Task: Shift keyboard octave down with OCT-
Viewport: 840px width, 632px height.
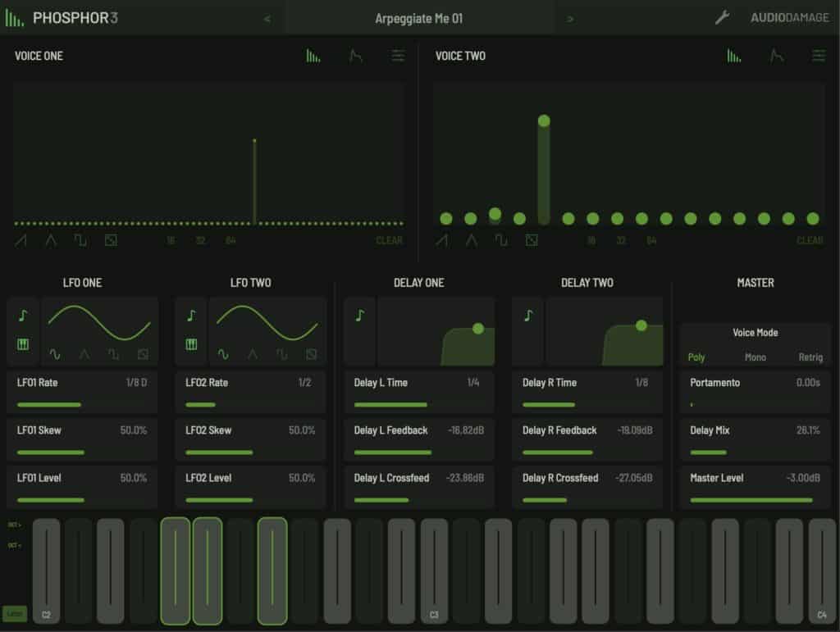Action: [15, 545]
